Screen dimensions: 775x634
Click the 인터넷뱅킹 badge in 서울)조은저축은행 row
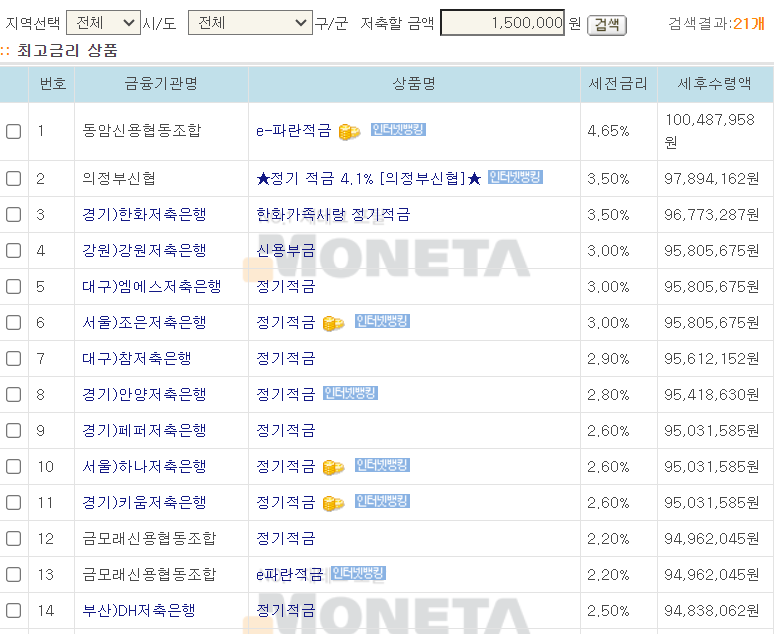(x=382, y=321)
